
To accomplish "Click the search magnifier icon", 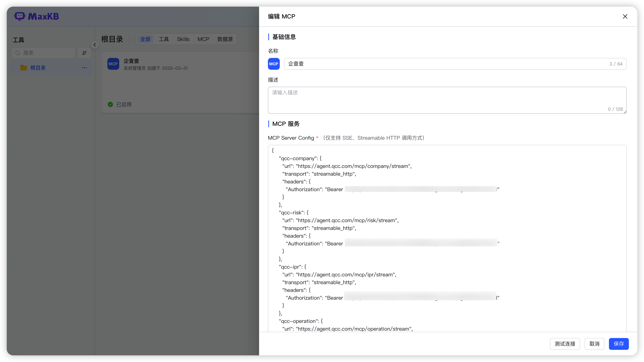I will pos(18,53).
